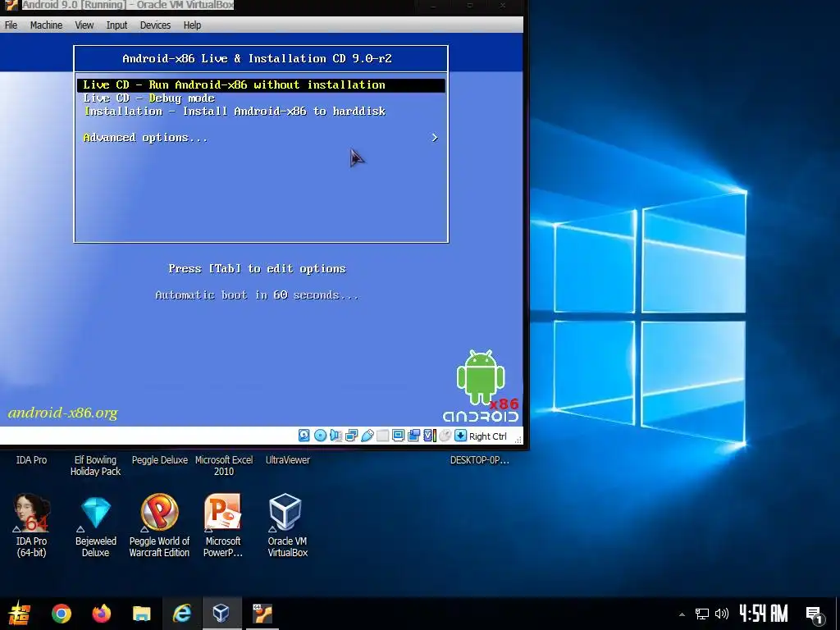Switch to the VirtualBox taskbar button
Image resolution: width=840 pixels, height=630 pixels.
221,614
